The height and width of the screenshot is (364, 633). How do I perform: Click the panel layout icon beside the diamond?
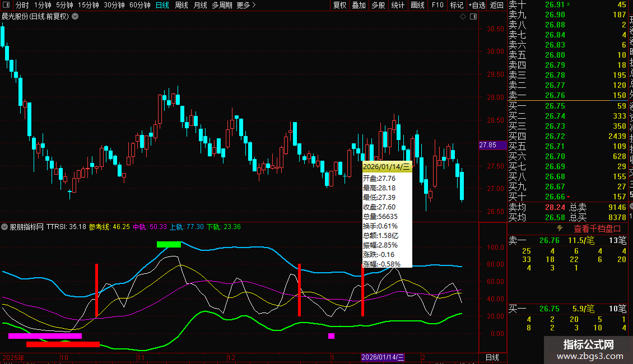tap(472, 17)
